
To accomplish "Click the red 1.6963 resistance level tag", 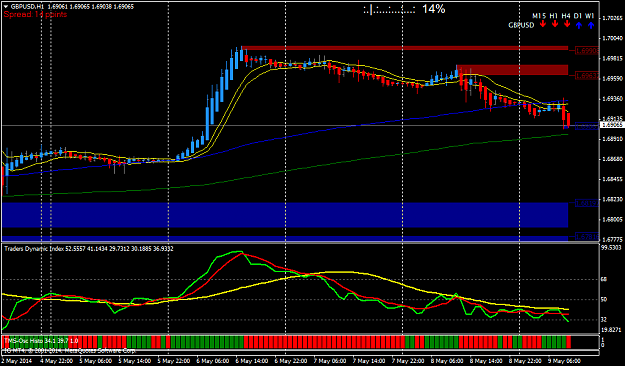I will 587,76.
